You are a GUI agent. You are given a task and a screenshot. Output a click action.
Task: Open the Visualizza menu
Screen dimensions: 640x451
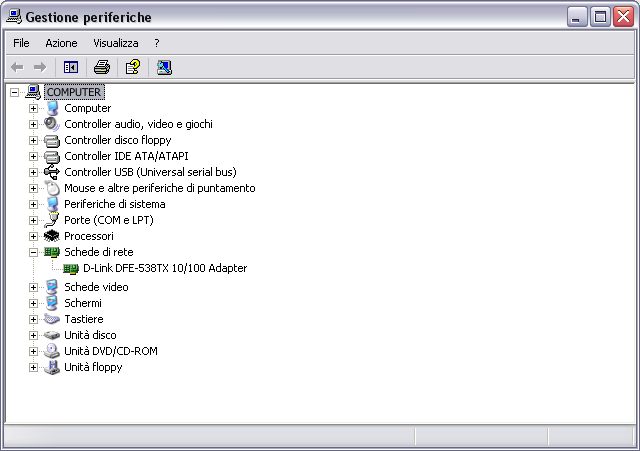(116, 43)
